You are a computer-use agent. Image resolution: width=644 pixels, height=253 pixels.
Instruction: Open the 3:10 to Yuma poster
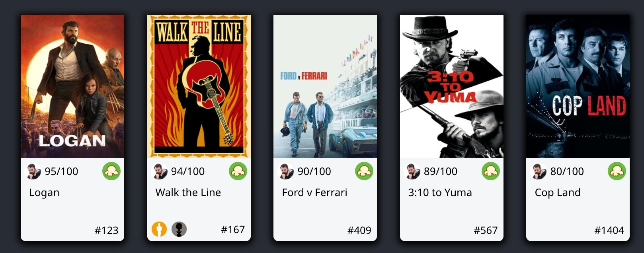[452, 86]
